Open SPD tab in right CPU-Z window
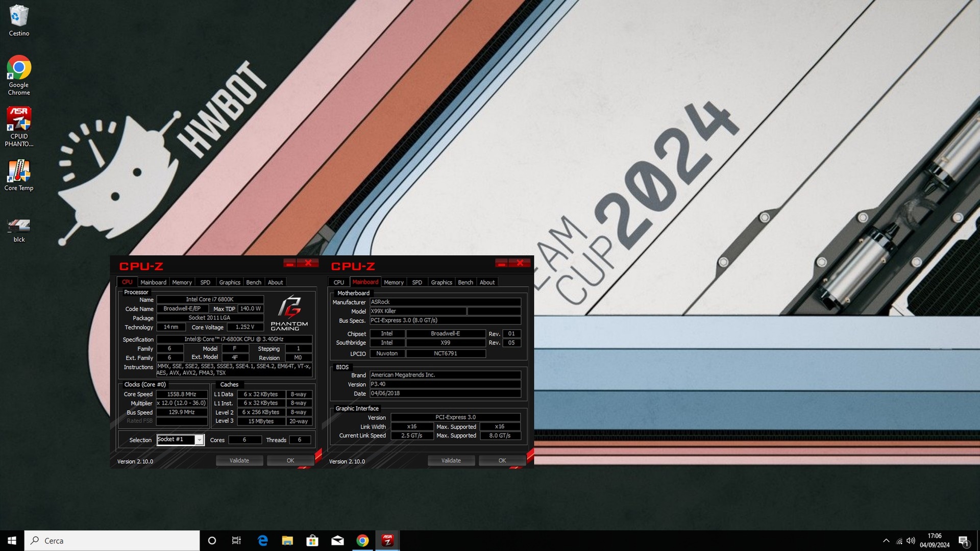The height and width of the screenshot is (551, 980). [x=417, y=282]
